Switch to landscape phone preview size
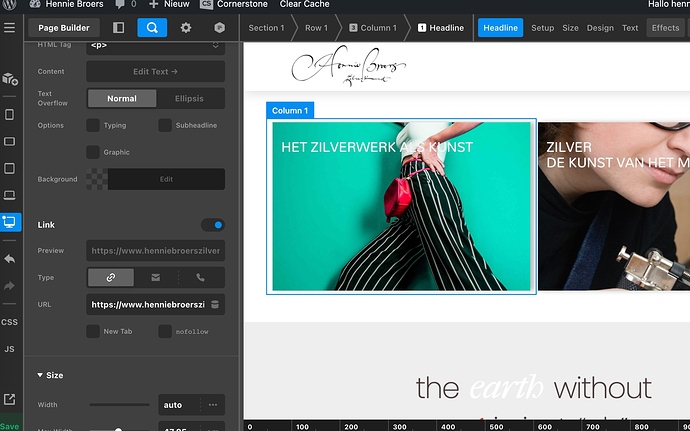690x431 pixels. (9, 141)
